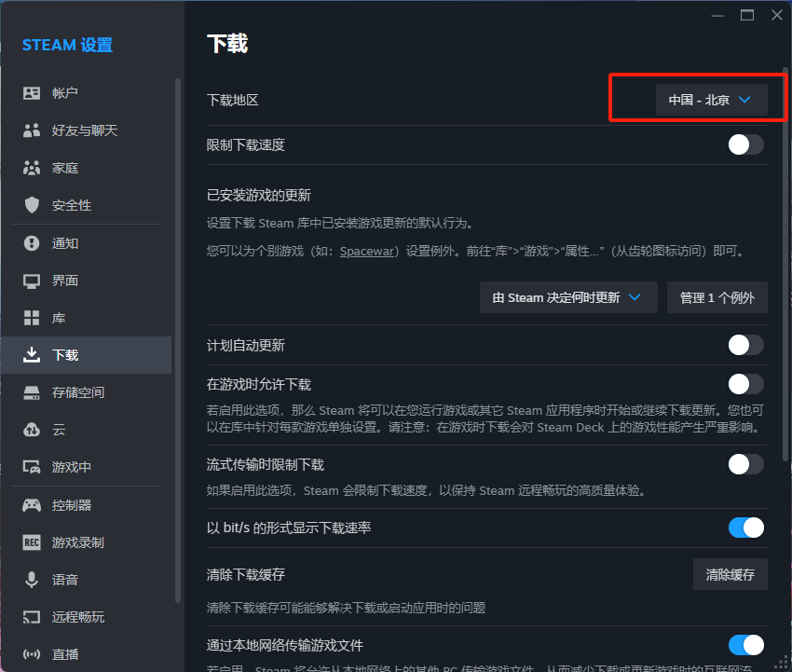Open the 由 Steam 决定何时更新 dropdown
The image size is (792, 672).
pyautogui.click(x=568, y=297)
